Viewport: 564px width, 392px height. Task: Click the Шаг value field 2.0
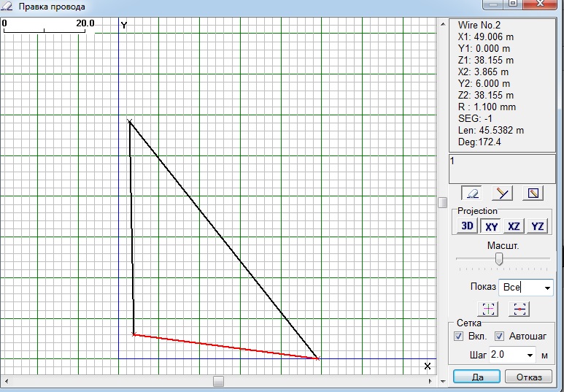(507, 356)
